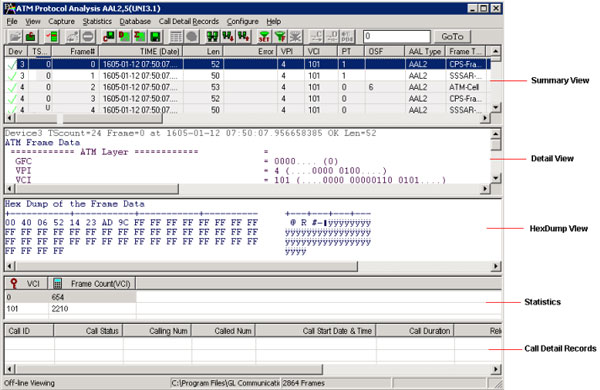Open the Capture menu
The height and width of the screenshot is (390, 600).
(61, 21)
